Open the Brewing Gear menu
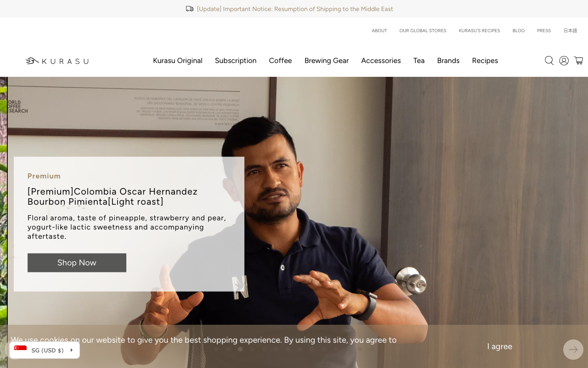Screen dimensions: 588x368 tap(327, 61)
